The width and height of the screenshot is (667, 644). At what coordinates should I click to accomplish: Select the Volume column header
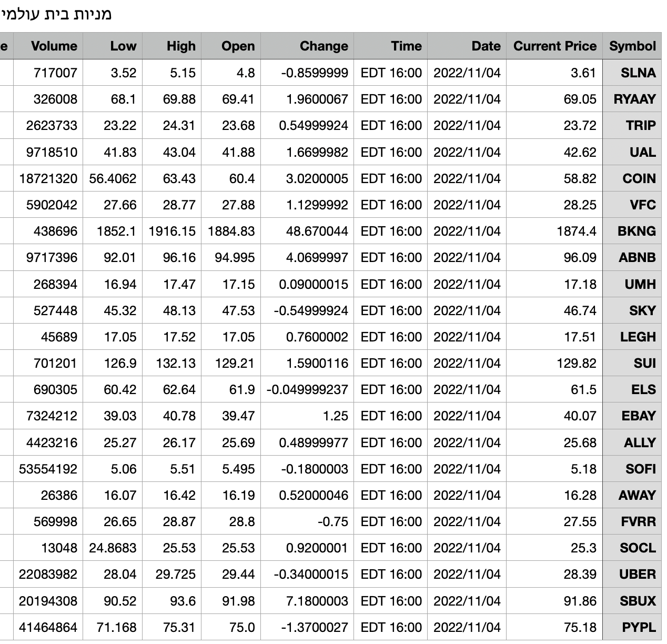tap(48, 46)
